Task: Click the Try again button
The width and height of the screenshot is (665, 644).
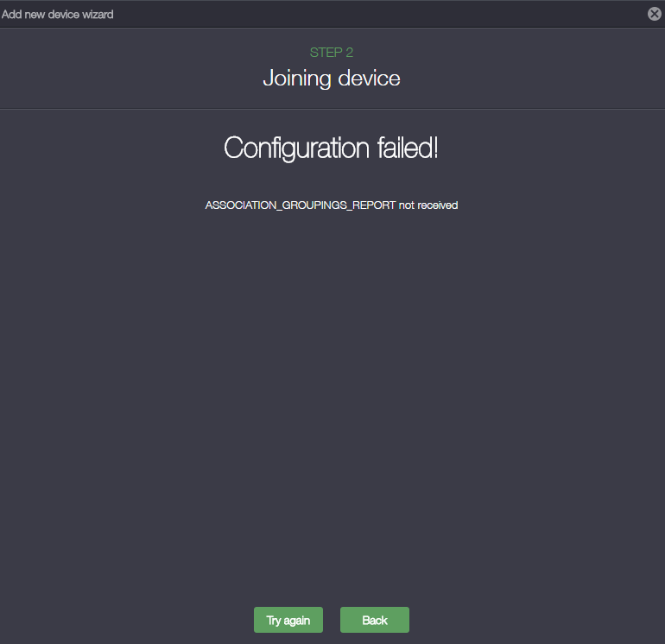Action: (x=288, y=620)
